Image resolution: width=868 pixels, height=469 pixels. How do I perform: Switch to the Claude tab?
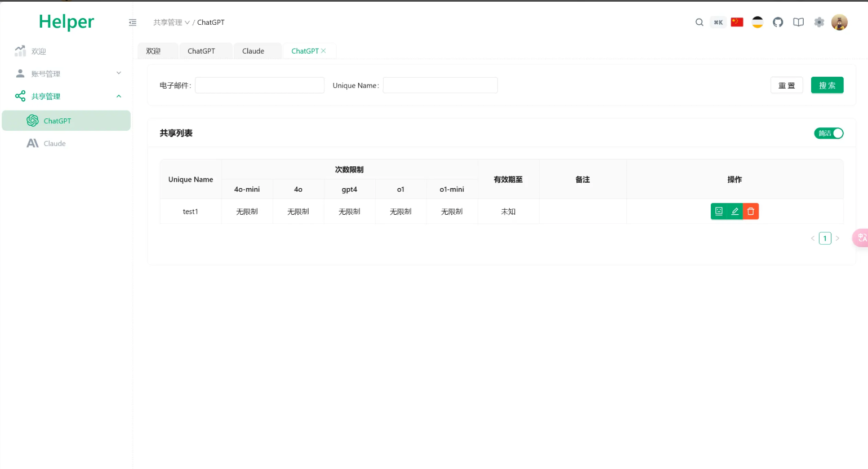tap(257, 51)
